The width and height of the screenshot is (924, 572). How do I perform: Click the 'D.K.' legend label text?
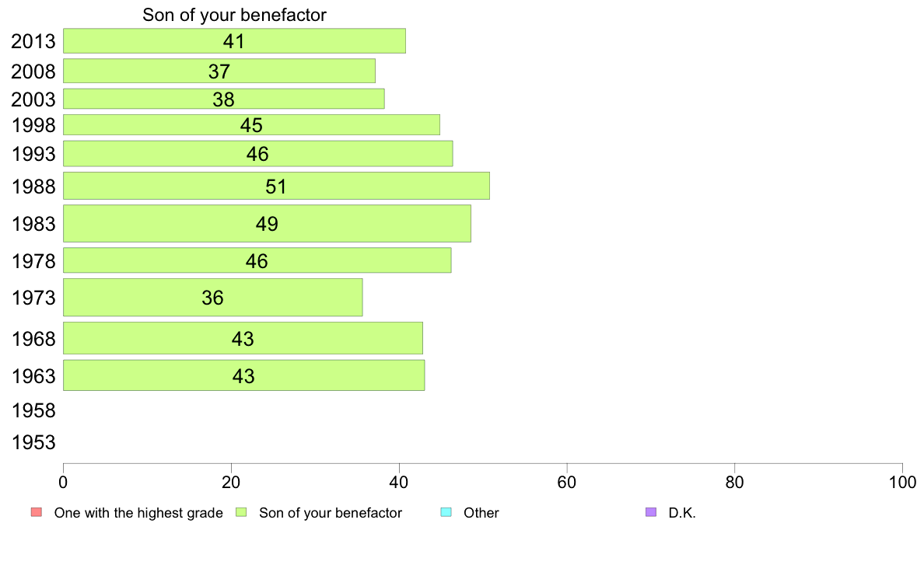[x=682, y=512]
